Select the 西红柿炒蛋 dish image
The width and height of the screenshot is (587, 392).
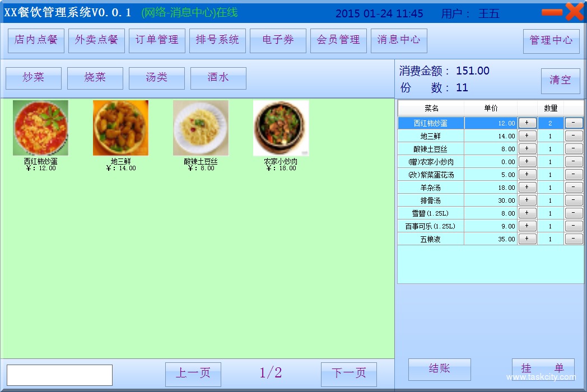(40, 128)
